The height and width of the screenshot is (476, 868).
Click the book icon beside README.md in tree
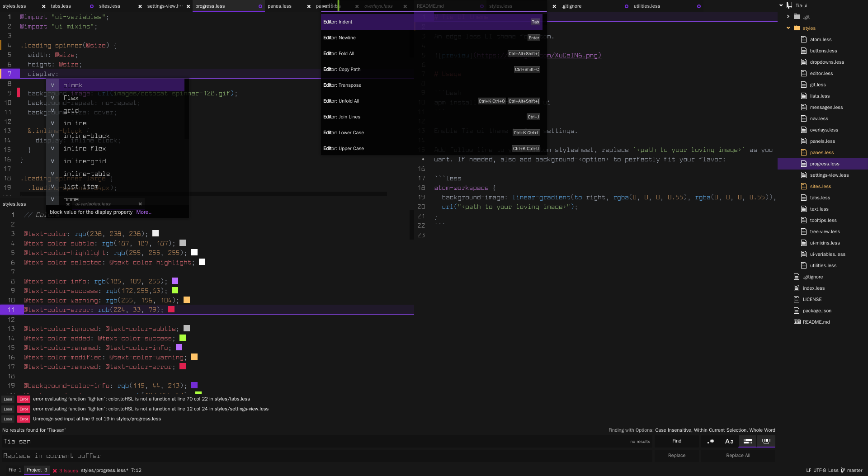coord(797,322)
